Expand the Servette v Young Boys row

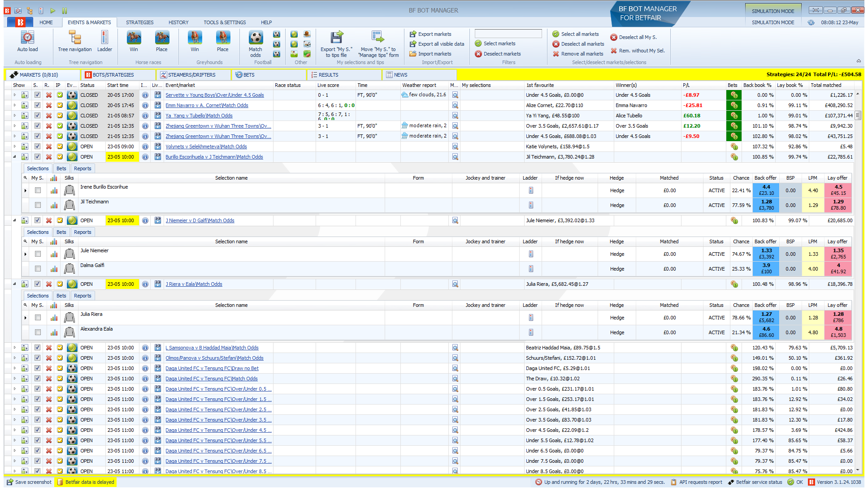pos(14,95)
